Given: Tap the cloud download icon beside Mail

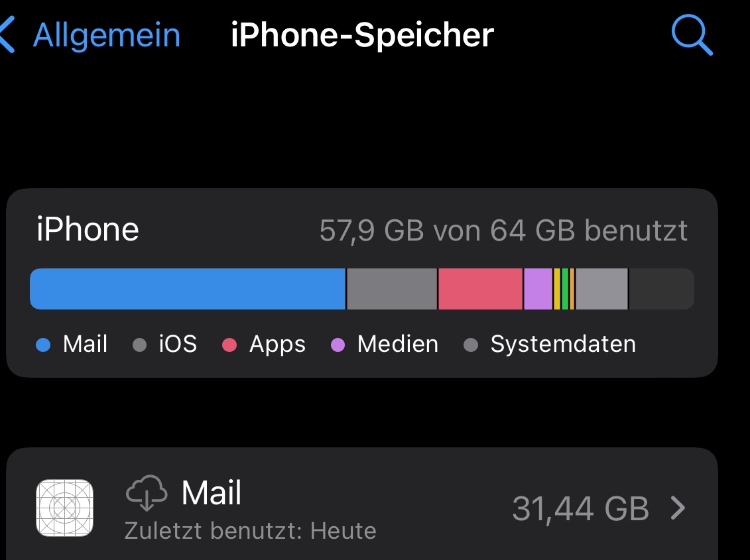Looking at the screenshot, I should (146, 493).
